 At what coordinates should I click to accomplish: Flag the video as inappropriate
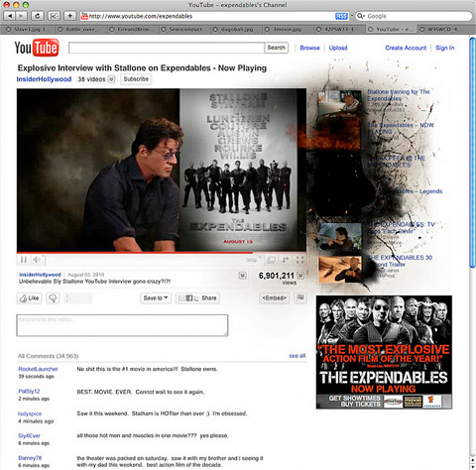click(x=300, y=297)
